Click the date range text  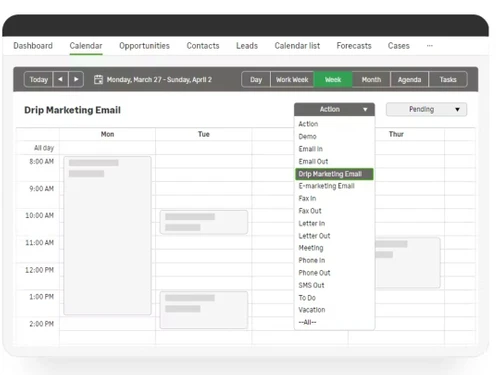point(159,80)
